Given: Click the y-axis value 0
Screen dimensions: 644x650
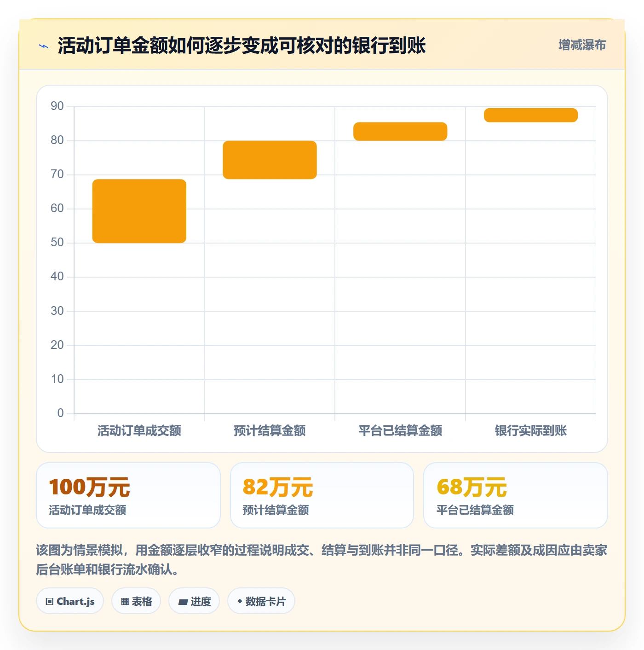Looking at the screenshot, I should (60, 413).
